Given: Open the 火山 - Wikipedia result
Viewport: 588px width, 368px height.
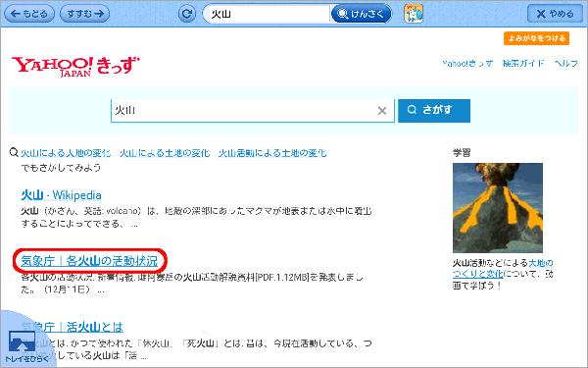Looking at the screenshot, I should (x=61, y=195).
